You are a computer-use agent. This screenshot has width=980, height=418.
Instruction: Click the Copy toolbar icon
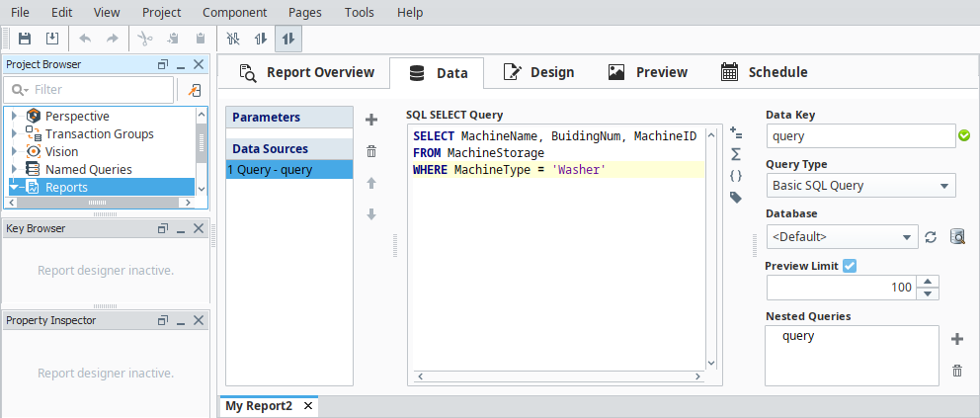173,39
